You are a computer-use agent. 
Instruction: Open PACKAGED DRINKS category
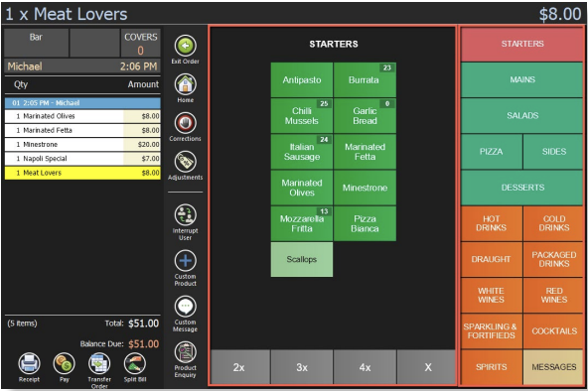tap(553, 260)
